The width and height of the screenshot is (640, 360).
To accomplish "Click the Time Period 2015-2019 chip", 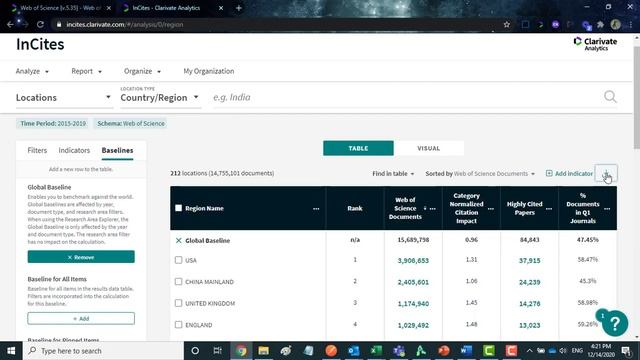I will (x=53, y=124).
